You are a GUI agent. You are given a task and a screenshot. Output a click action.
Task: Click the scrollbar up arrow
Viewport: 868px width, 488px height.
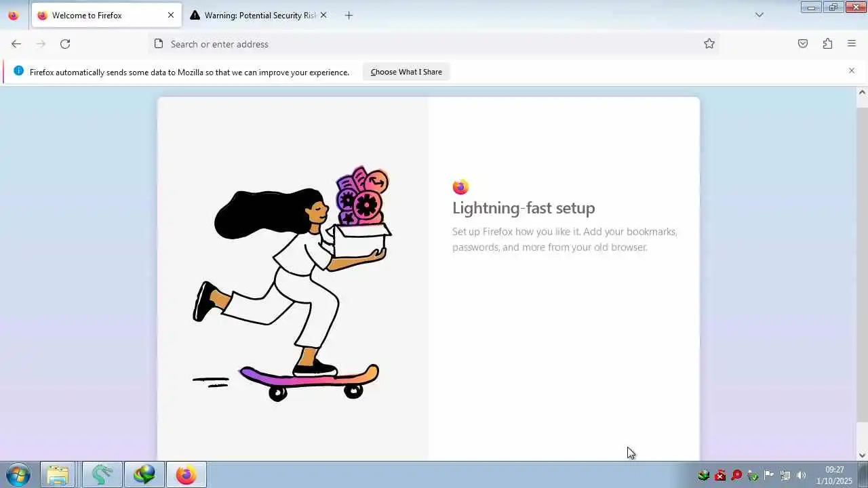click(862, 92)
